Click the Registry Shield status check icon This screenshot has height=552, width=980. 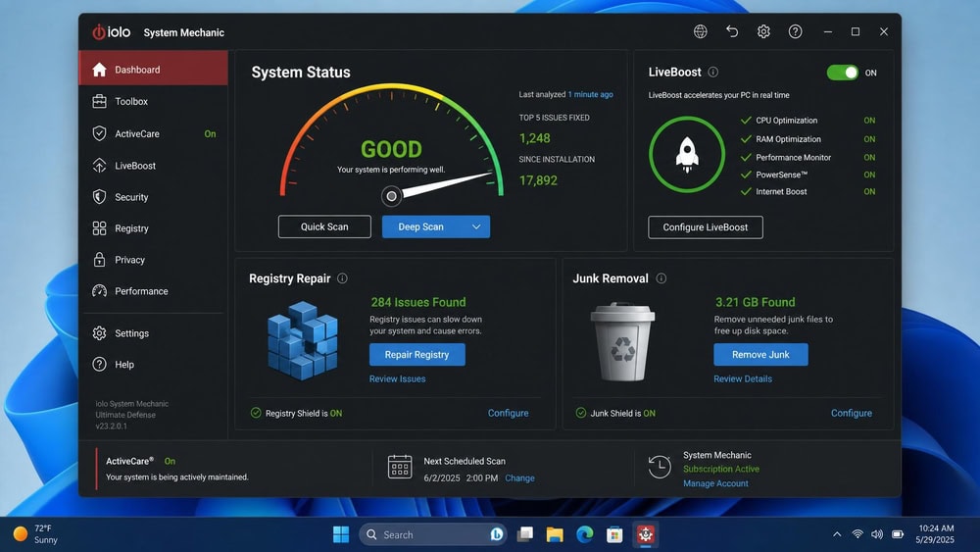(x=256, y=413)
